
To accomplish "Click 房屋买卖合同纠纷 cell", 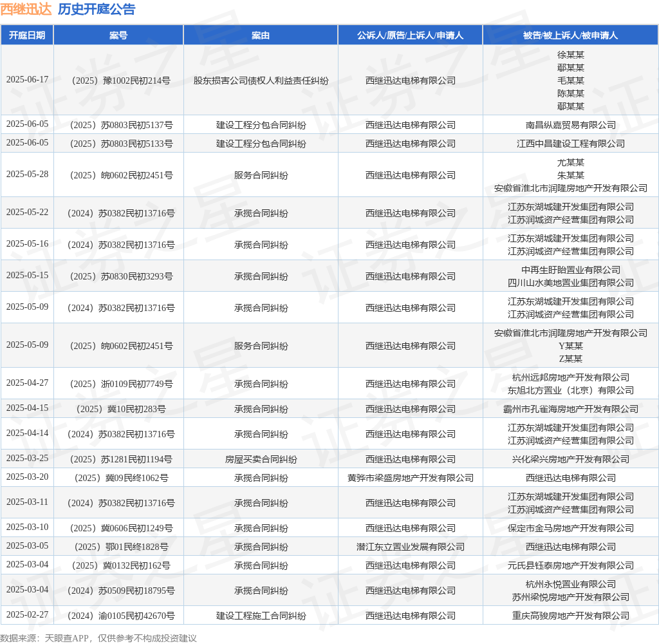I will pyautogui.click(x=261, y=459).
